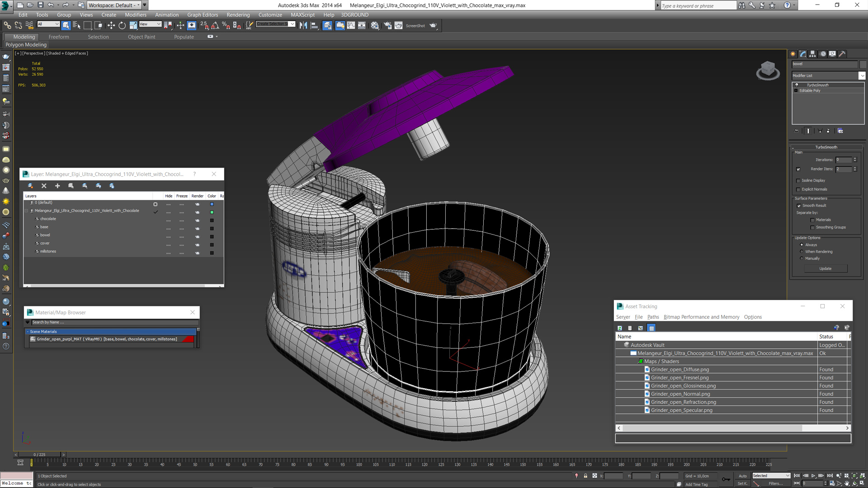Open the Hierarchy command panel tab
This screenshot has height=488, width=868.
click(812, 54)
